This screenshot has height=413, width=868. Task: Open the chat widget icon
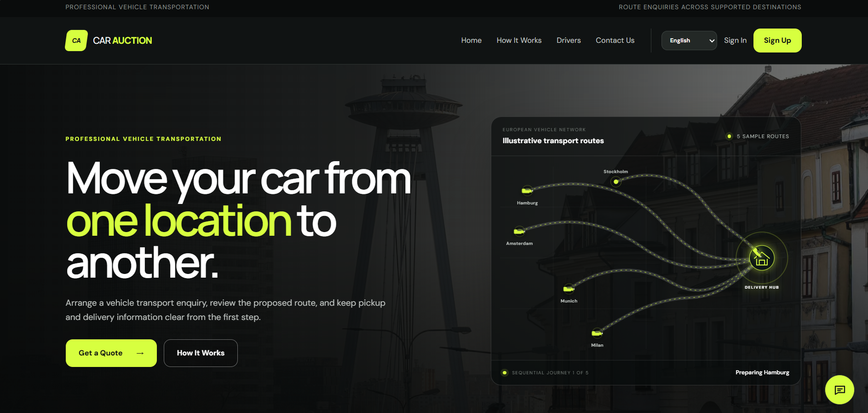(x=839, y=390)
